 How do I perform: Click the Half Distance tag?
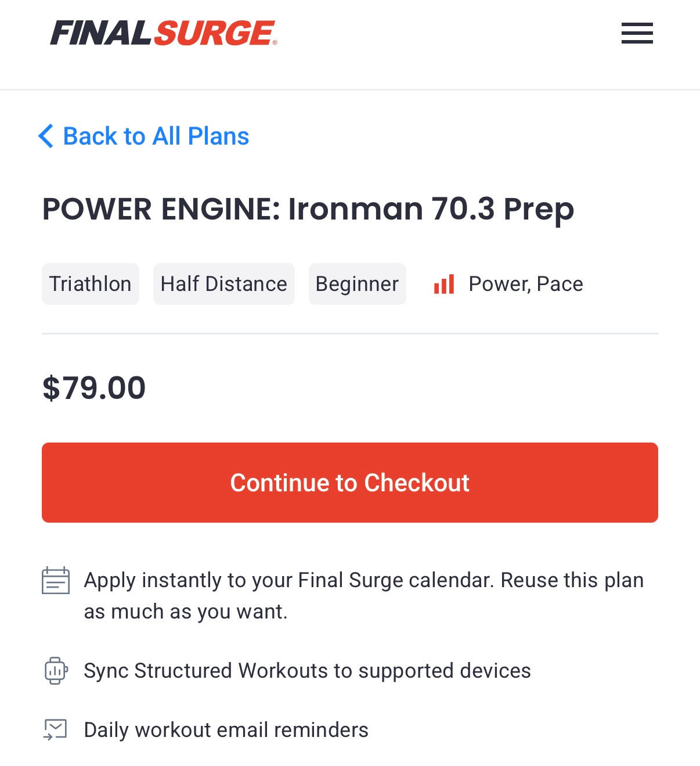223,284
